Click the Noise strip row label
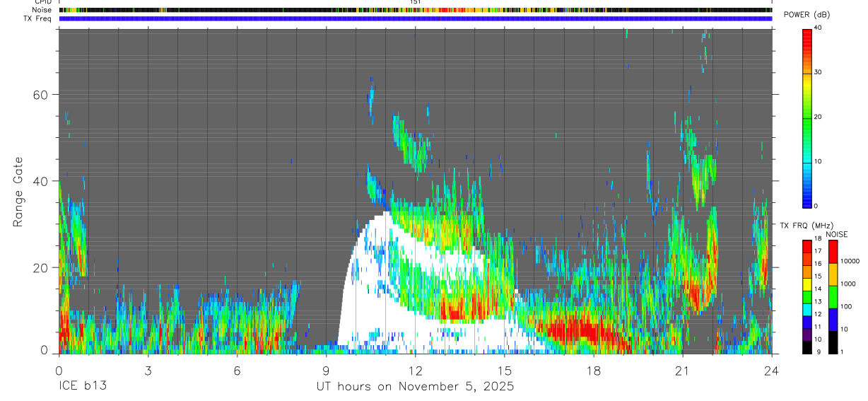Viewport: 868px width, 401px height. [42, 10]
